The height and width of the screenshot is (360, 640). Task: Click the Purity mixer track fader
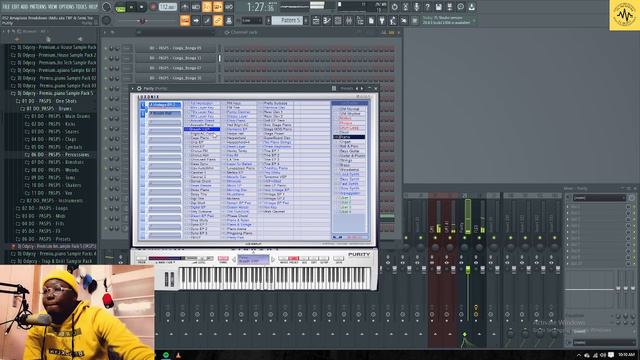(468, 269)
